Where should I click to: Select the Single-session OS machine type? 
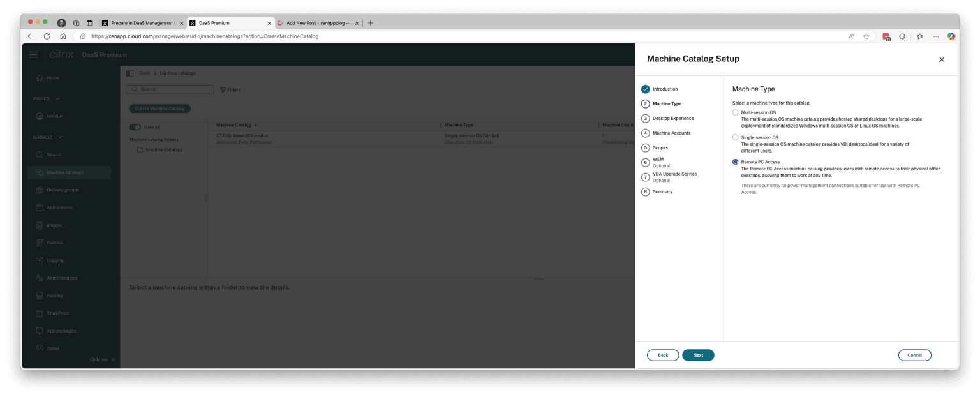tap(735, 137)
